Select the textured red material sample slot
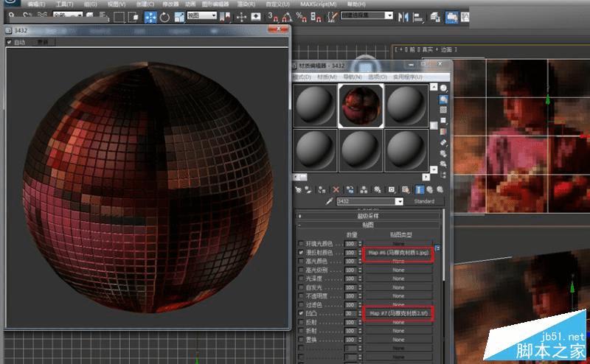 click(x=361, y=105)
